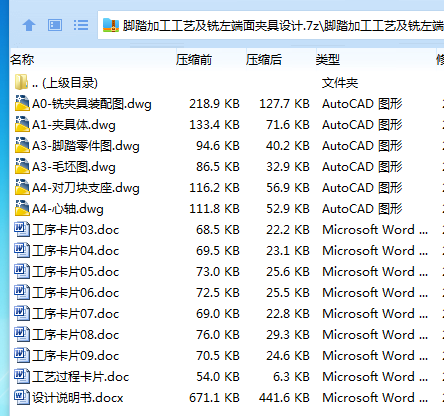Switch to the icon view mode button
The width and height of the screenshot is (444, 416).
tap(55, 25)
